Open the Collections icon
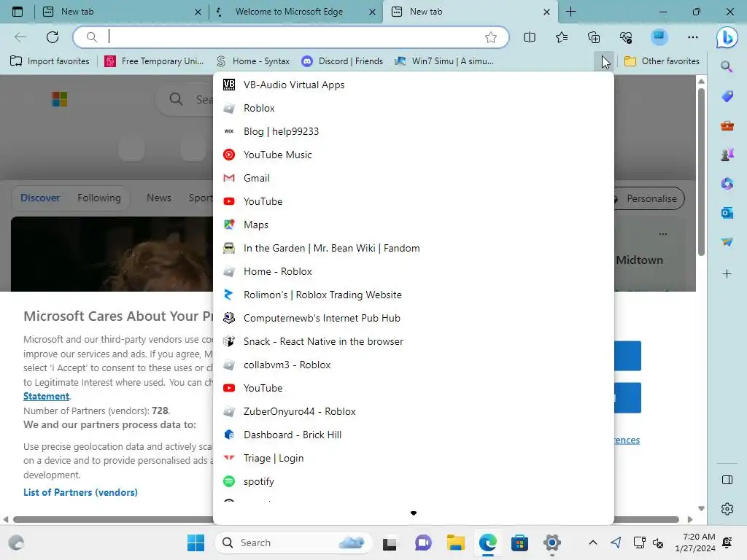This screenshot has height=560, width=747. [x=594, y=37]
